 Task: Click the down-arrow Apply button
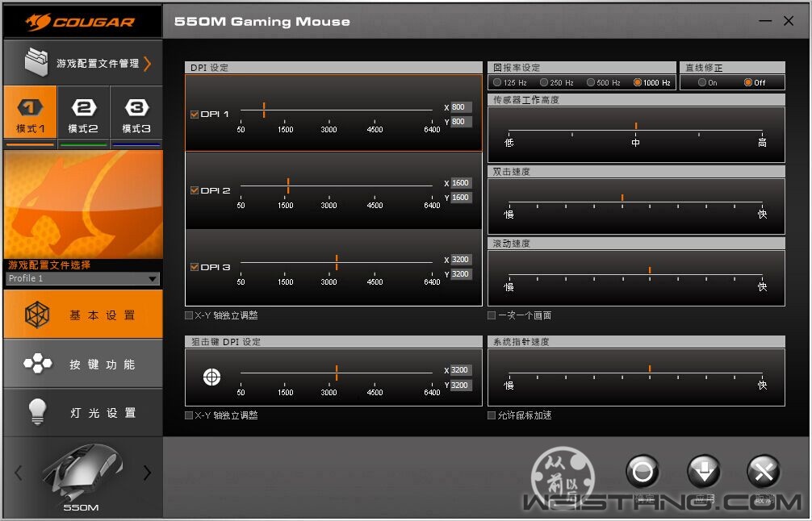[x=703, y=471]
